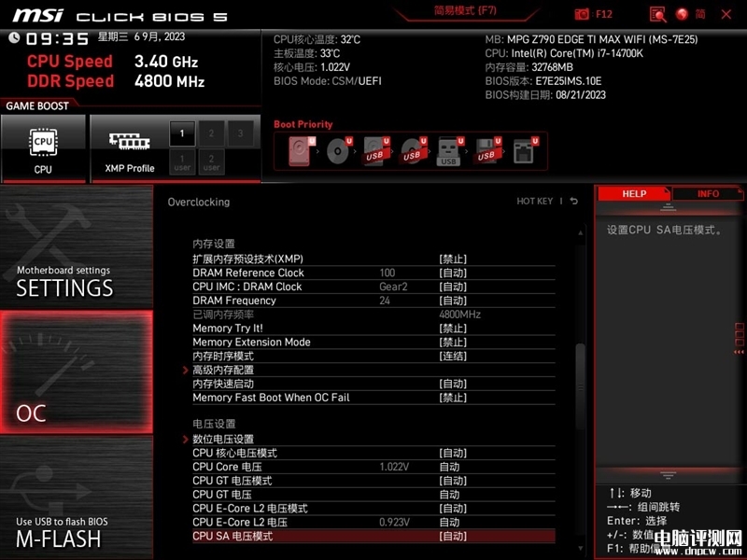Change language via the red globe icon
The image size is (747, 560).
pos(682,14)
